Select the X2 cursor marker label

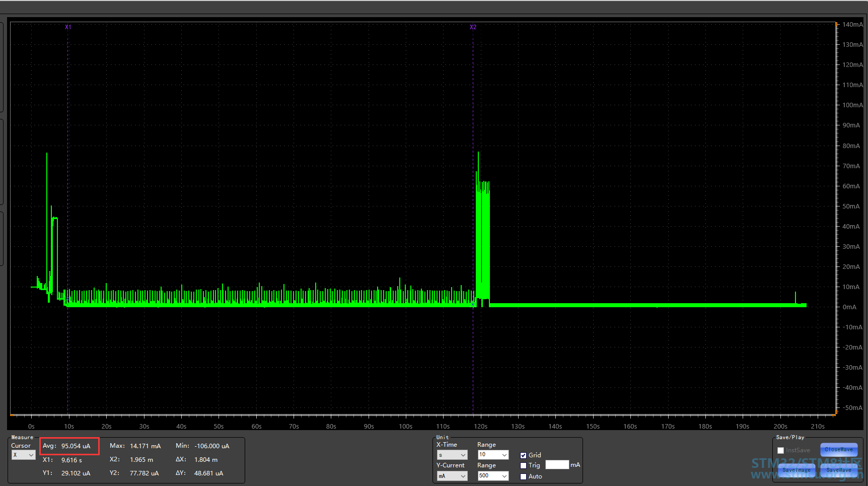pyautogui.click(x=473, y=27)
